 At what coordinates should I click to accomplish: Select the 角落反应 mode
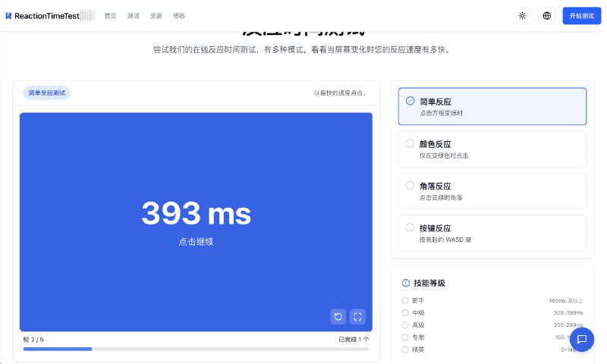[492, 190]
